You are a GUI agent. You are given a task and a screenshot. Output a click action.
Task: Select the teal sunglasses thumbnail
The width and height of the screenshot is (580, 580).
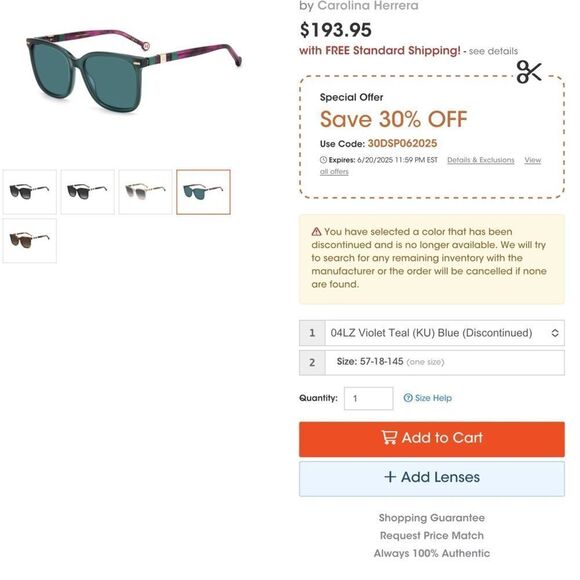203,192
